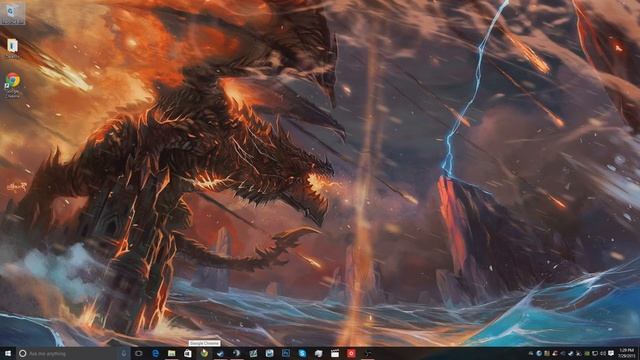Launch Microsoft Edge from the taskbar
640x360 pixels.
tap(156, 353)
